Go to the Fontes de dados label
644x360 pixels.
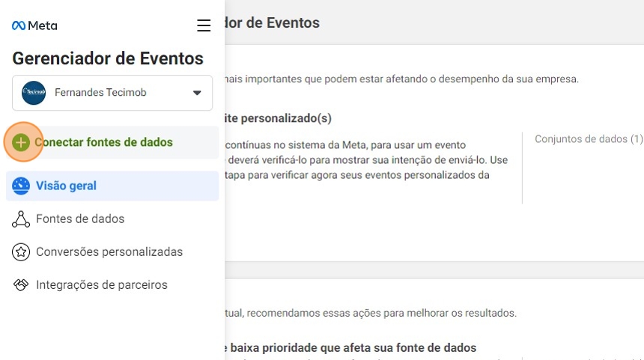point(80,219)
